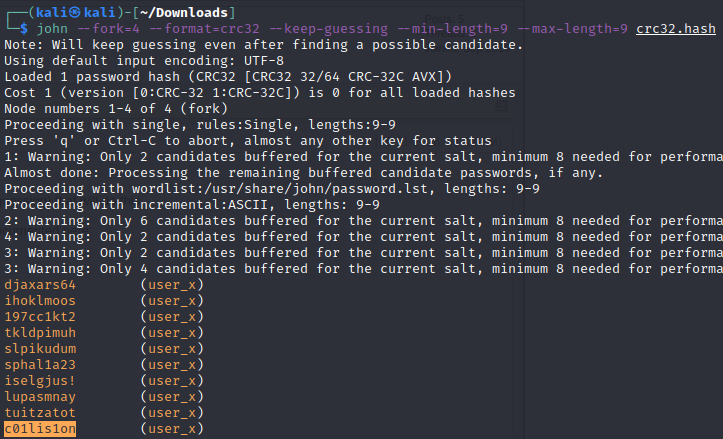Click the sphal1a23 candidate password
Screen dimensions: 723x439
pyautogui.click(x=40, y=365)
